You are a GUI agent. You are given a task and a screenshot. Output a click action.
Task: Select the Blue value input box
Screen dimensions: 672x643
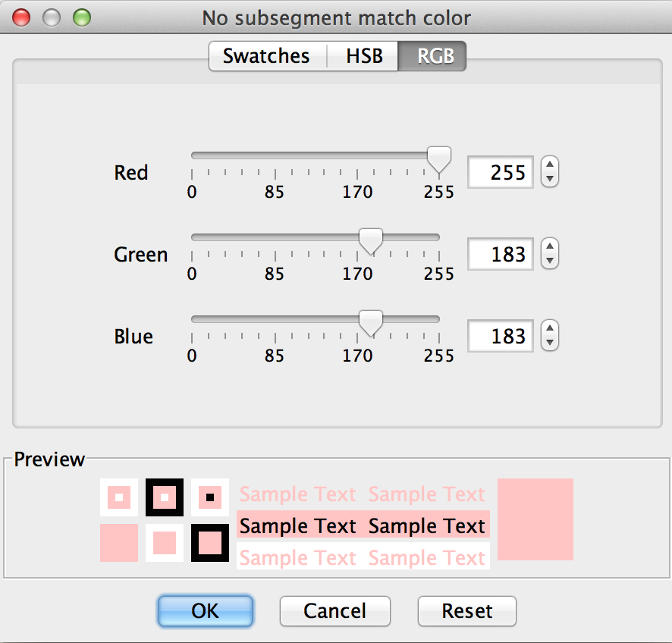point(501,336)
